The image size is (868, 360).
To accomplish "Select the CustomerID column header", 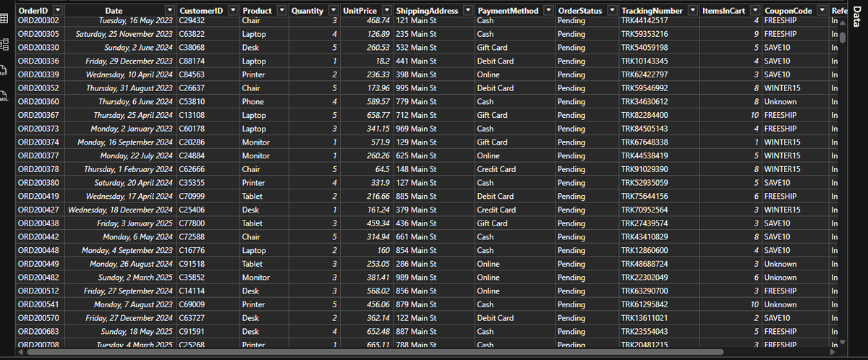I will point(201,11).
